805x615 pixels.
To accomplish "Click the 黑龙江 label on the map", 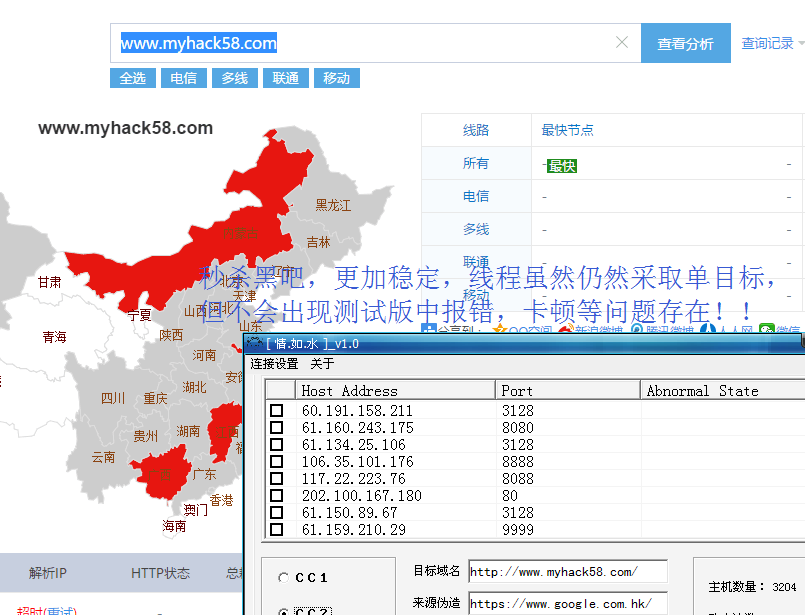I will click(x=333, y=205).
